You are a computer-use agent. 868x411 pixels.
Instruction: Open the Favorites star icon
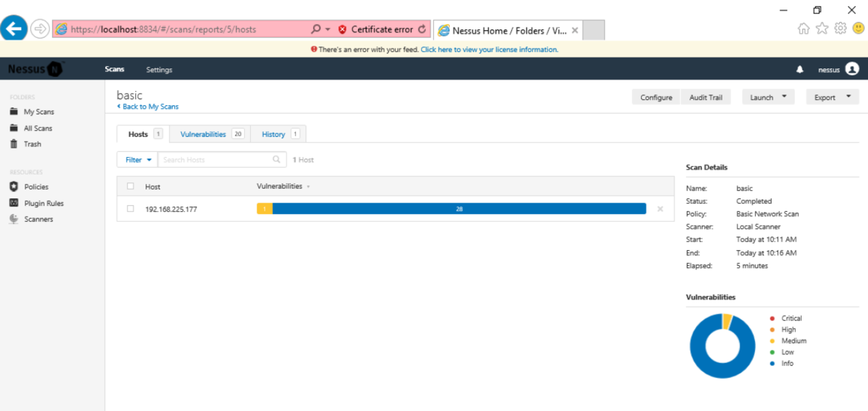pos(822,28)
